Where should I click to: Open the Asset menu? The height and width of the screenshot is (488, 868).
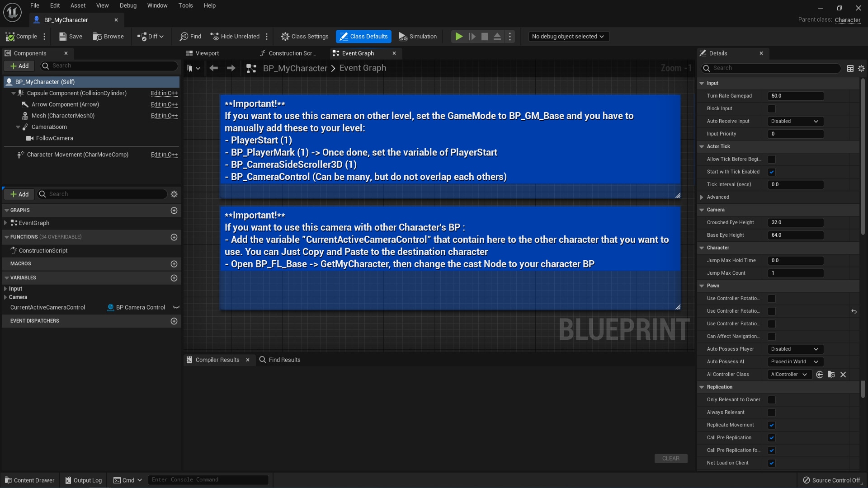[78, 5]
